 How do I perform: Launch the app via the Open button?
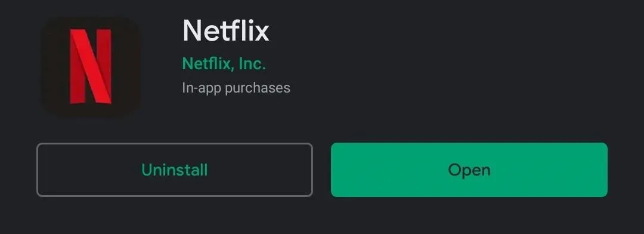click(469, 170)
